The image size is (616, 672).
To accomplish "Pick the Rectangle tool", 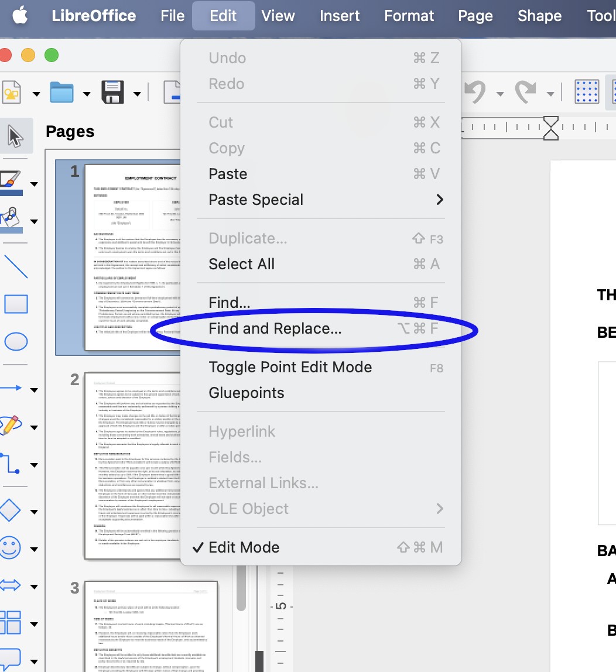I will pos(16,304).
